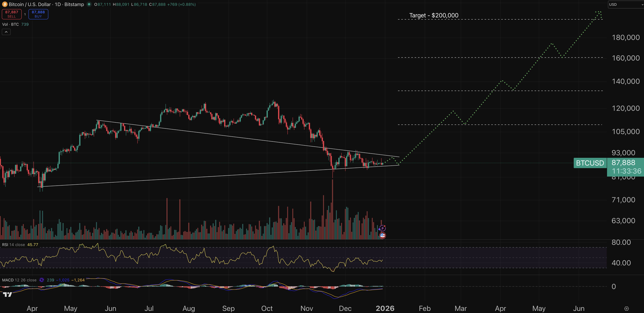
Task: Click the red SELL button showing 87,887
Action: (x=12, y=14)
